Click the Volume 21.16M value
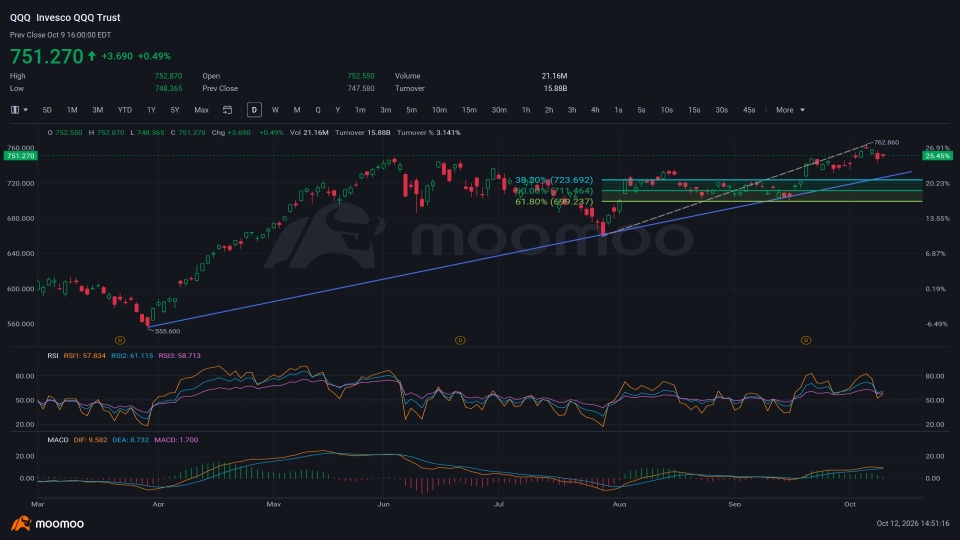The height and width of the screenshot is (540, 960). pos(554,77)
